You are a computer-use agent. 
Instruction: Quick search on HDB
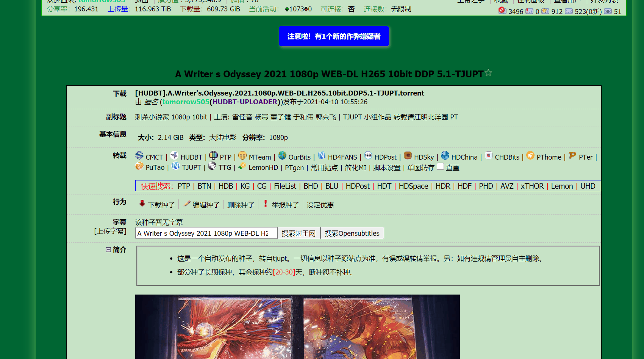(x=226, y=186)
